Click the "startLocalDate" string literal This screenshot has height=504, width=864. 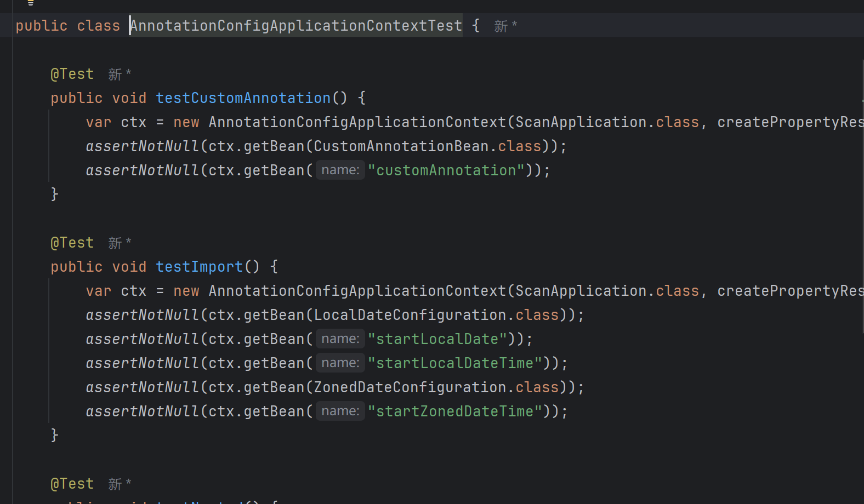pos(437,339)
